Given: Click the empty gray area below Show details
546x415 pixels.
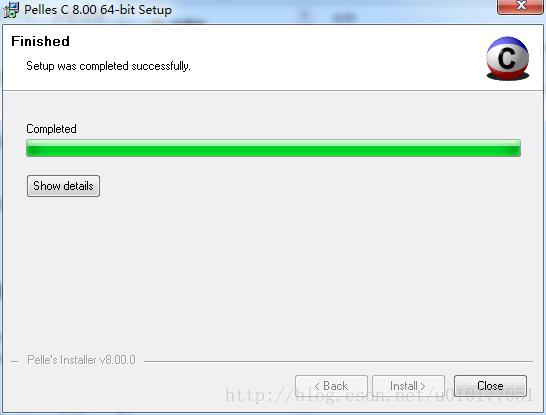Looking at the screenshot, I should [x=272, y=272].
